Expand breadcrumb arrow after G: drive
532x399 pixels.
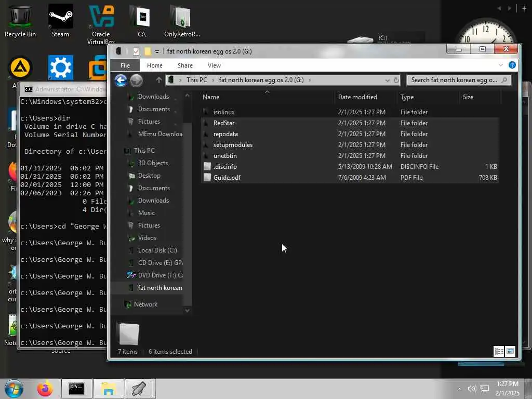[x=310, y=80]
